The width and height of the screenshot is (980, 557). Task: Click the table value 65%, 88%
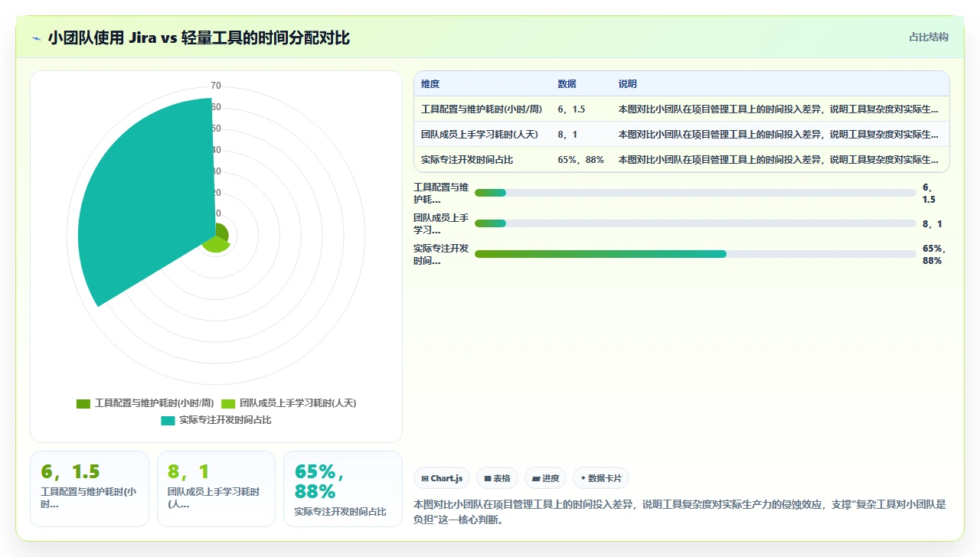(x=581, y=160)
